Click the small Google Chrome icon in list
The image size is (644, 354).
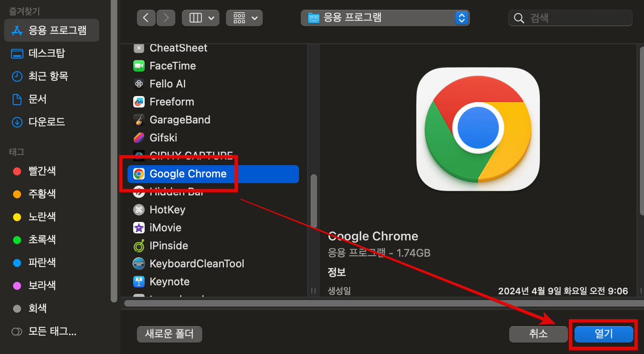[x=139, y=174]
